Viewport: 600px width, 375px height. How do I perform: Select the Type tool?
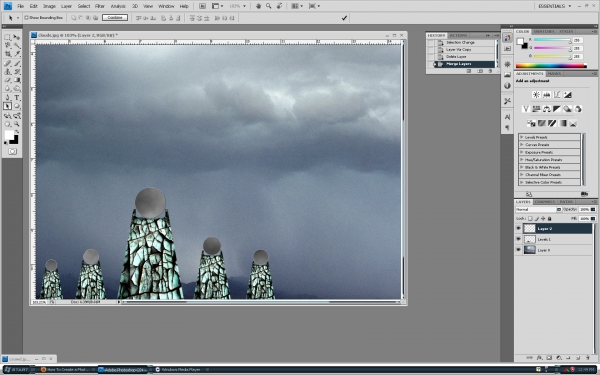17,98
